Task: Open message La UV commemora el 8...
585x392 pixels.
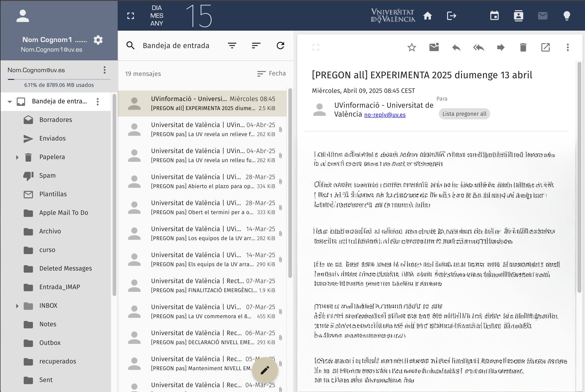Action: 202,311
